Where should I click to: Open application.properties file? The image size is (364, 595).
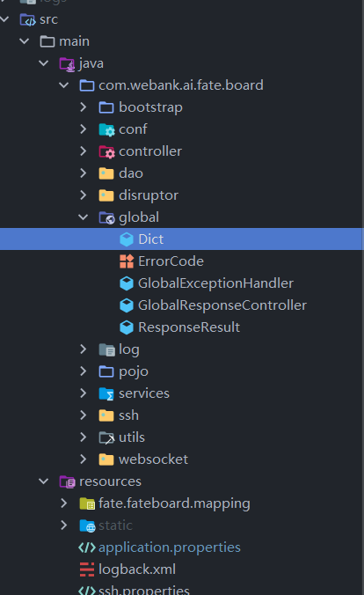170,547
